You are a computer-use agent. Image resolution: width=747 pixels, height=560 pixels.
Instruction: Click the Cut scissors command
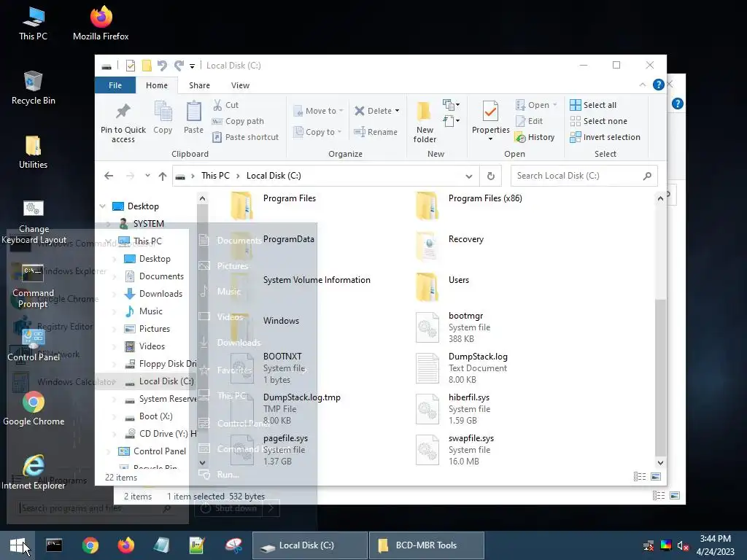click(226, 105)
